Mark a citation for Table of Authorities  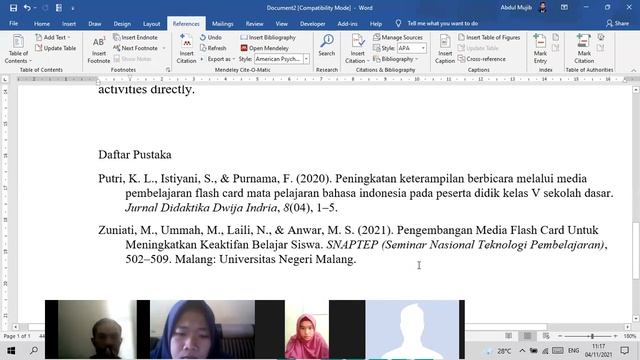(x=584, y=49)
